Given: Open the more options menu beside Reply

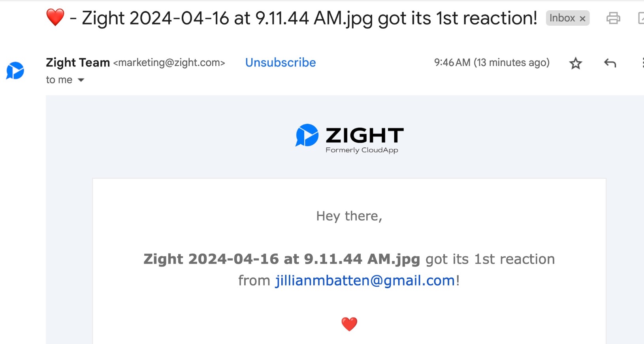Looking at the screenshot, I should [642, 63].
